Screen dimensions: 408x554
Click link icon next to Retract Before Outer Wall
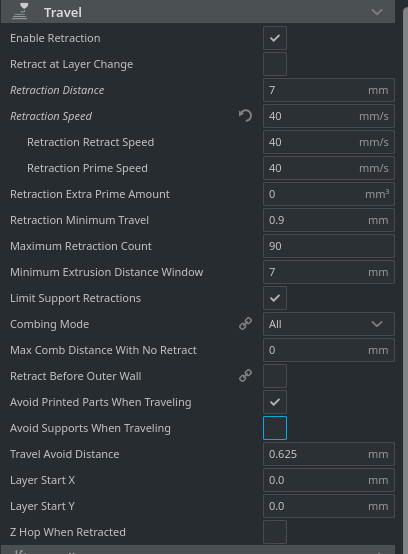pyautogui.click(x=245, y=376)
